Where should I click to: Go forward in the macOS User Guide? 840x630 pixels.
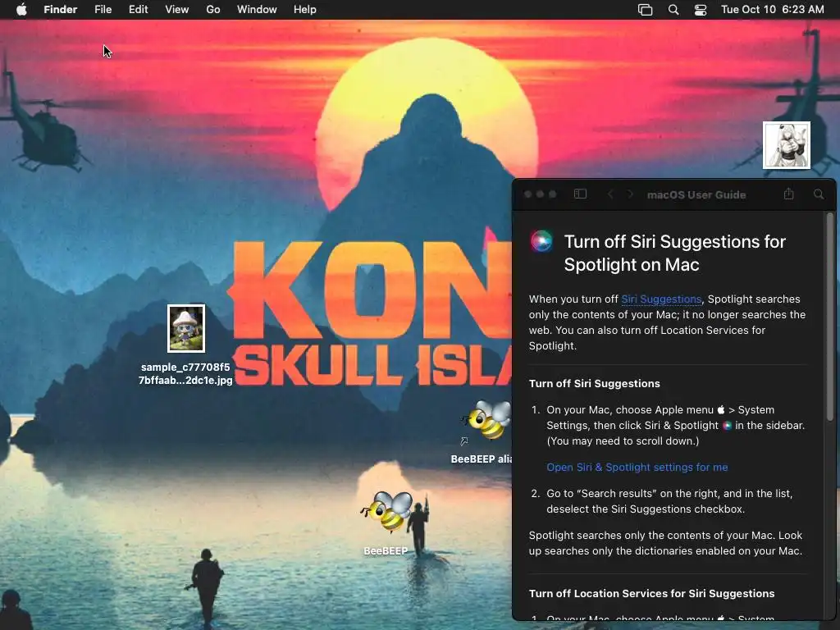630,194
